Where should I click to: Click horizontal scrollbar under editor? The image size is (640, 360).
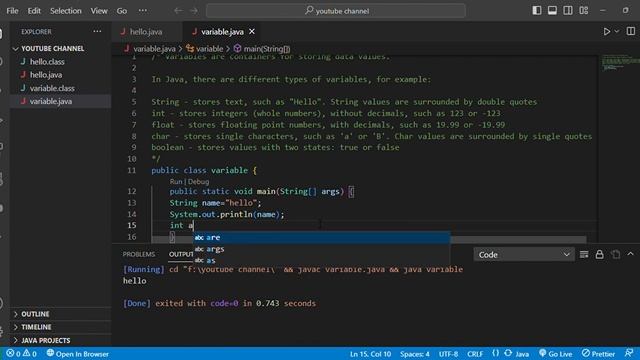pos(369,240)
